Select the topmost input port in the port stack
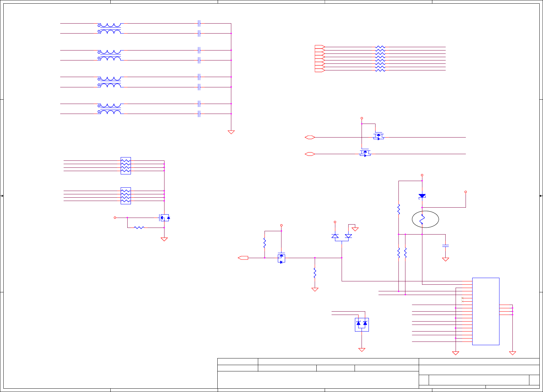The width and height of the screenshot is (543, 392). tap(320, 47)
